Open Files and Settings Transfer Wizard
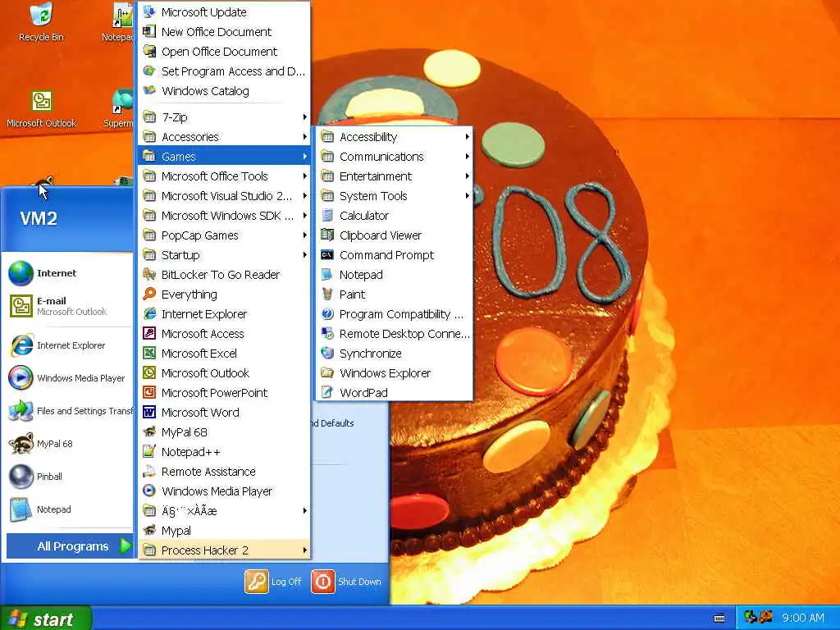Screen dimensions: 840x630 (x=67, y=411)
